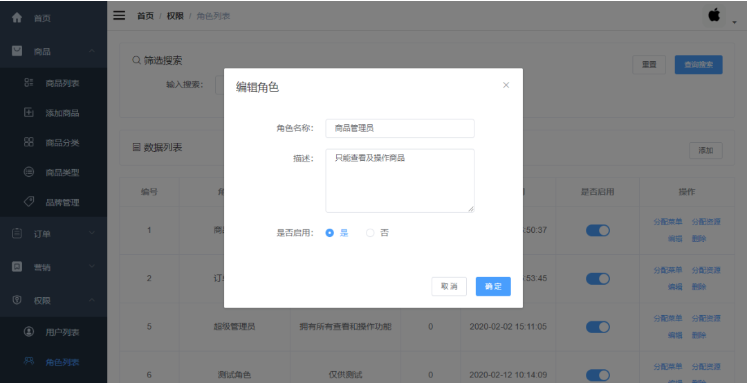This screenshot has width=749, height=383.
Task: Click 首页 breadcrumb link
Action: [x=145, y=16]
